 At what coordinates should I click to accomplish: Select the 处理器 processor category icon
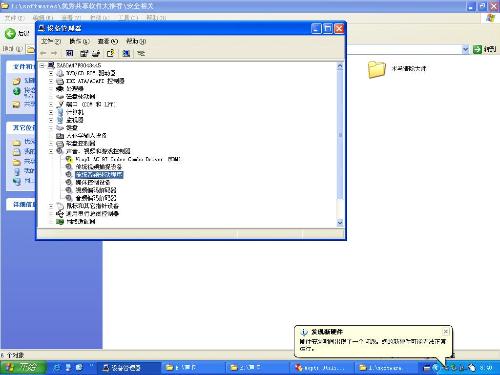coord(60,89)
